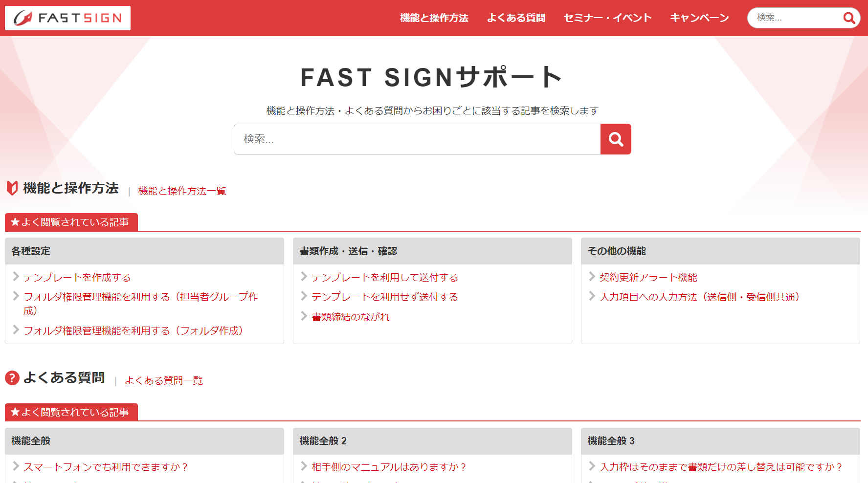
Task: Open スマートフォンでも利用できますか？ question
Action: tap(106, 467)
